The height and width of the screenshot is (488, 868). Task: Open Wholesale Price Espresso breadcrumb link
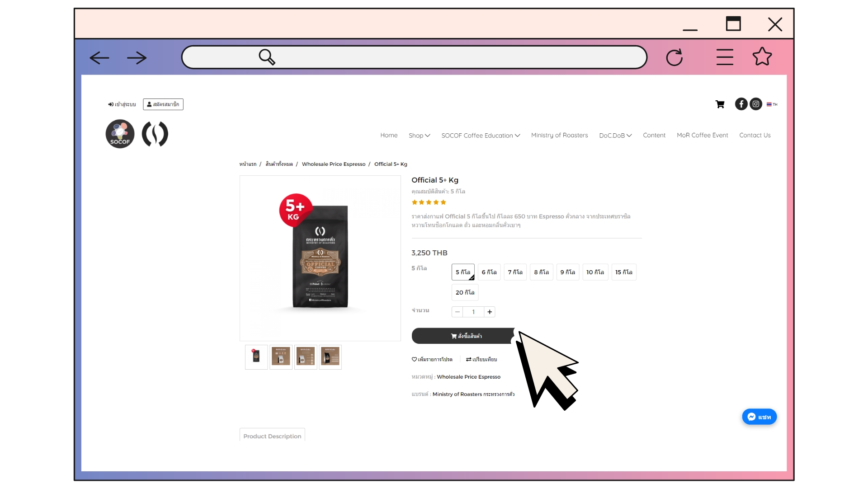tap(334, 164)
